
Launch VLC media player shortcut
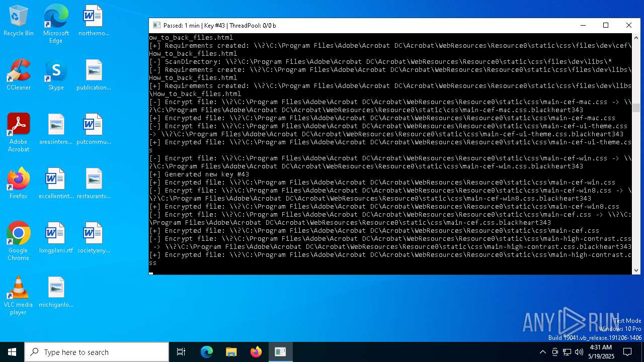coord(19,296)
